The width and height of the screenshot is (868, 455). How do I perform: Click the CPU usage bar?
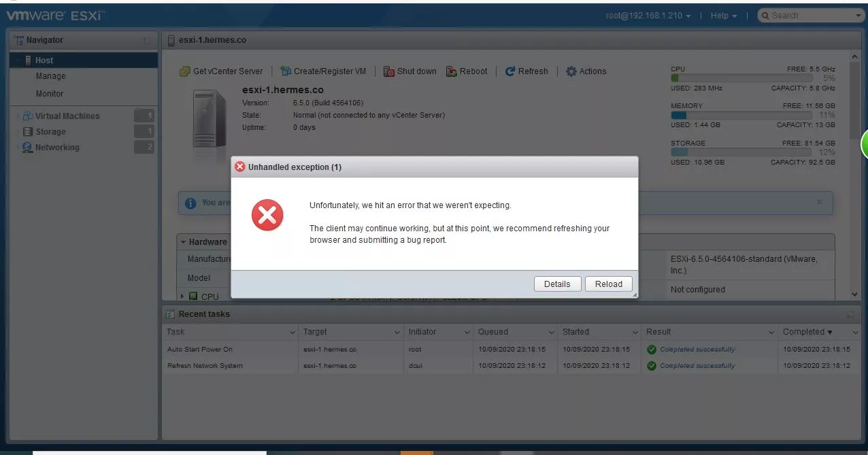point(741,78)
